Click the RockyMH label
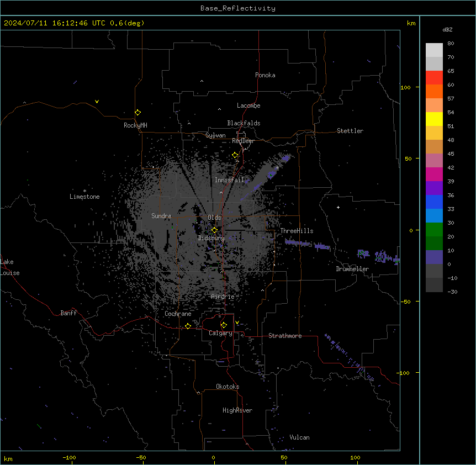This screenshot has height=465, width=476. [135, 125]
